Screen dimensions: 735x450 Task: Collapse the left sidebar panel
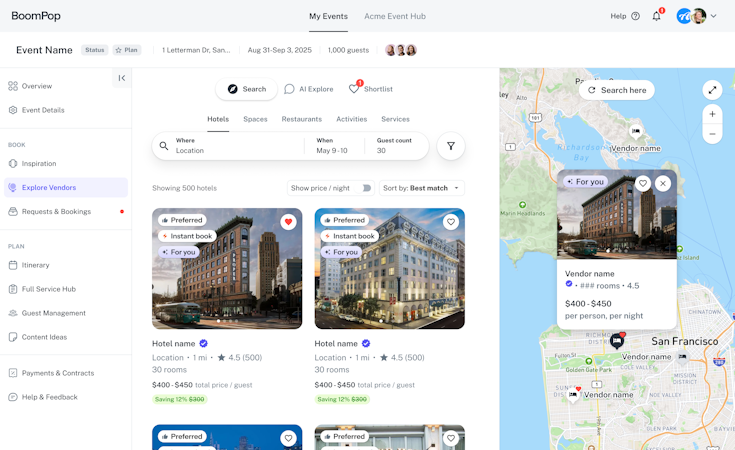121,78
